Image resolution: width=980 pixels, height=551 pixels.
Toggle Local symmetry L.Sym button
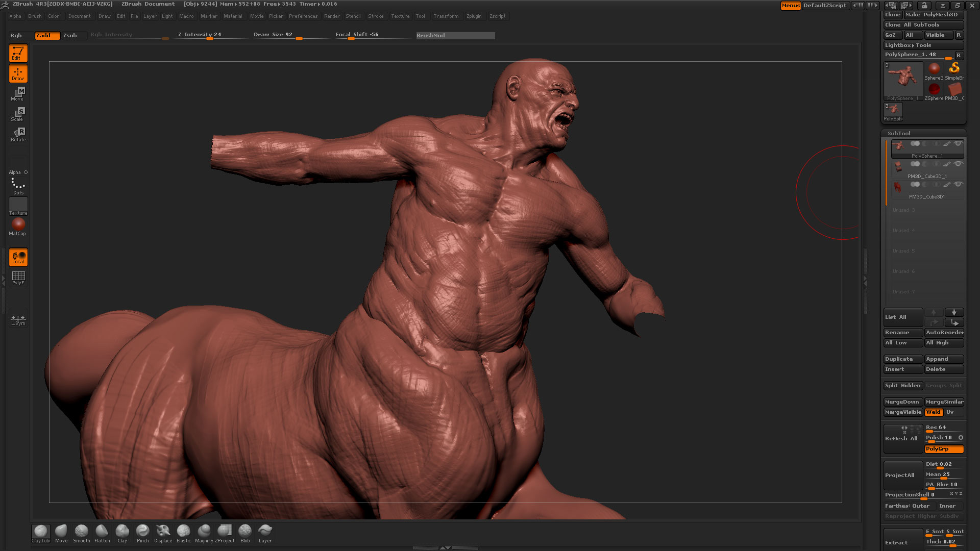pyautogui.click(x=18, y=319)
